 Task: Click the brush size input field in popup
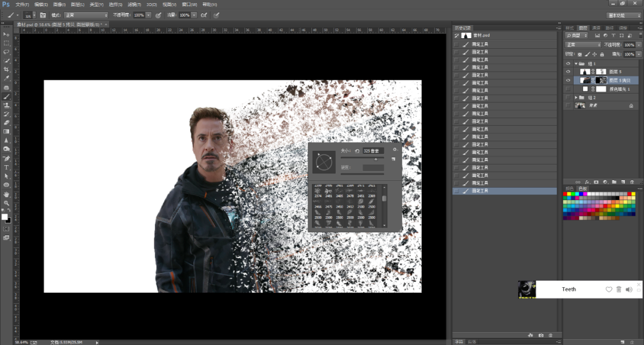click(x=373, y=151)
